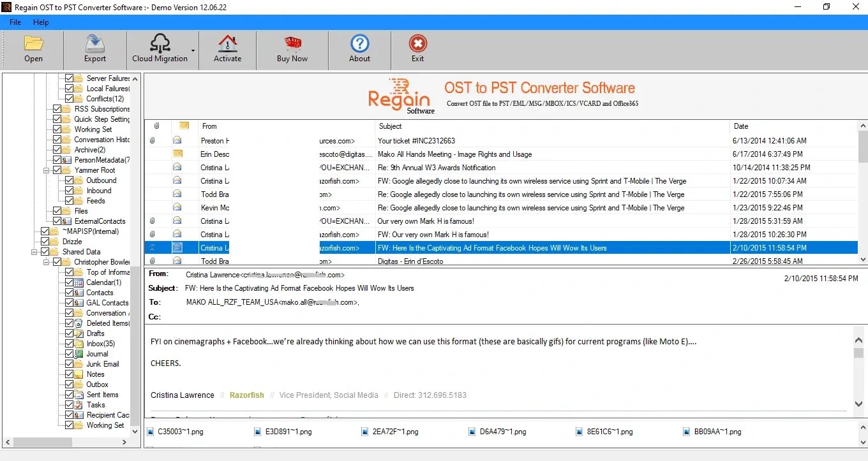868x461 pixels.
Task: Click the folder tree scroll-right arrow
Action: point(125,442)
